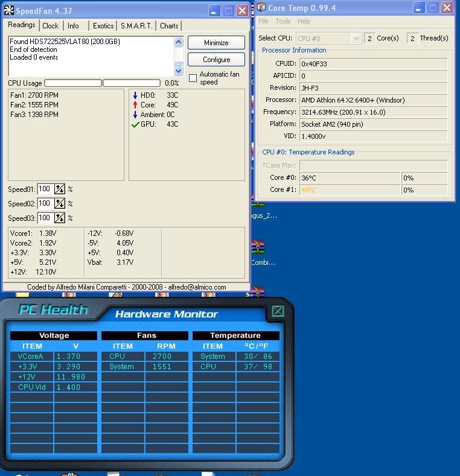Adjust Speed02 with its spinner arrows
The image size is (460, 476).
[60, 203]
